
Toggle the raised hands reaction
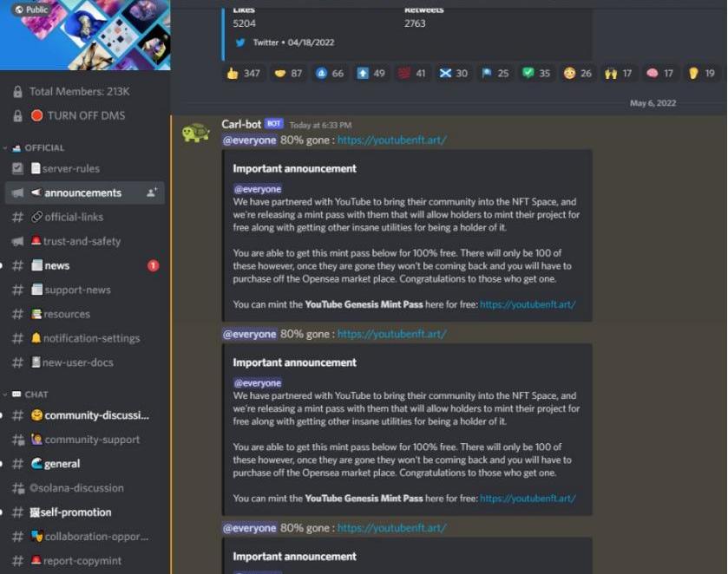[618, 74]
